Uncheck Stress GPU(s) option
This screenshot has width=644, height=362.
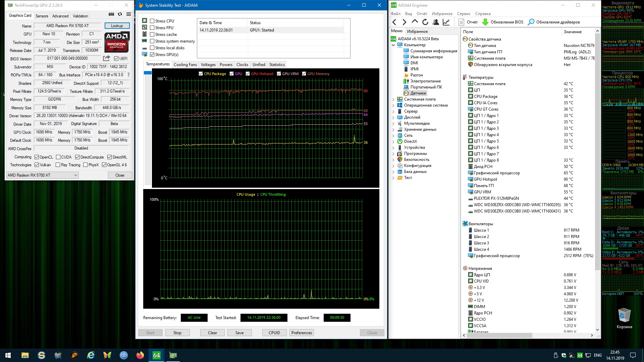tap(152, 55)
